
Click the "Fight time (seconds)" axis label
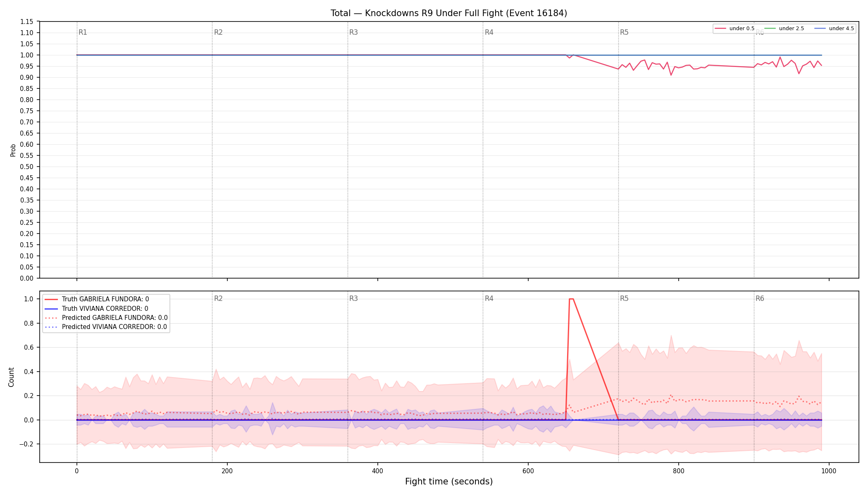[449, 482]
